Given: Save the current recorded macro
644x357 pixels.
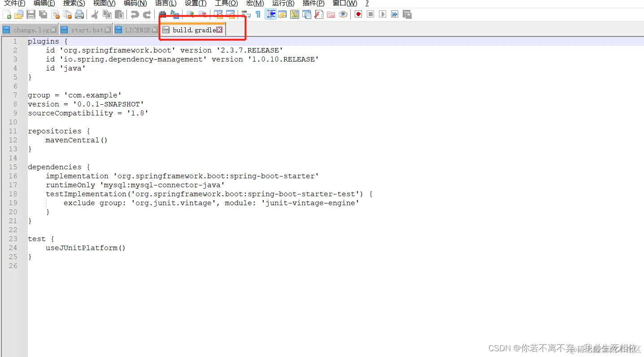Looking at the screenshot, I should (x=407, y=14).
